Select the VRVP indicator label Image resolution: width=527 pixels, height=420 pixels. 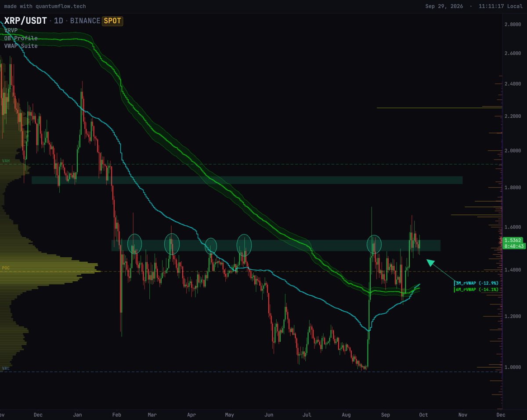[x=12, y=31]
